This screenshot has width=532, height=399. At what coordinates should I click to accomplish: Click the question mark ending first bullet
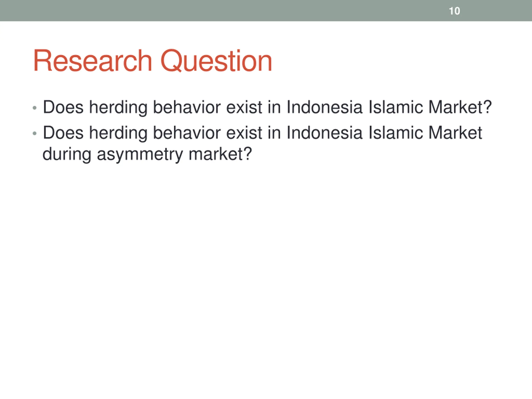click(x=488, y=107)
